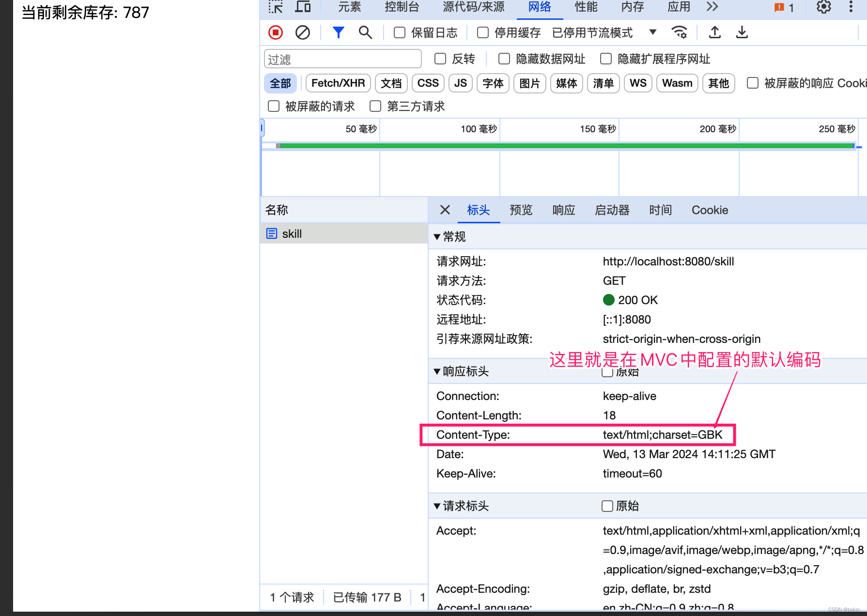Clear the network log
867x616 pixels.
pyautogui.click(x=303, y=32)
